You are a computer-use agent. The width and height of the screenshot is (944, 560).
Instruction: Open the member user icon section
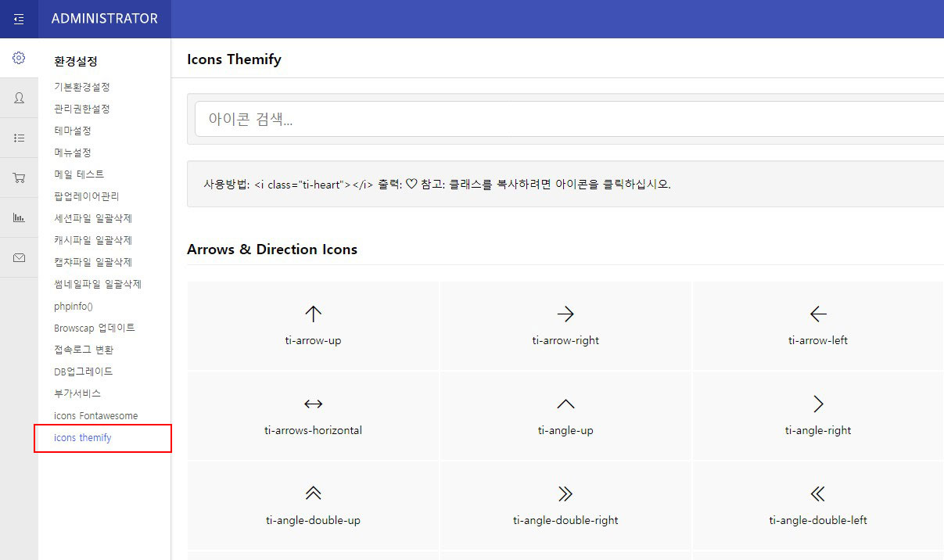19,98
